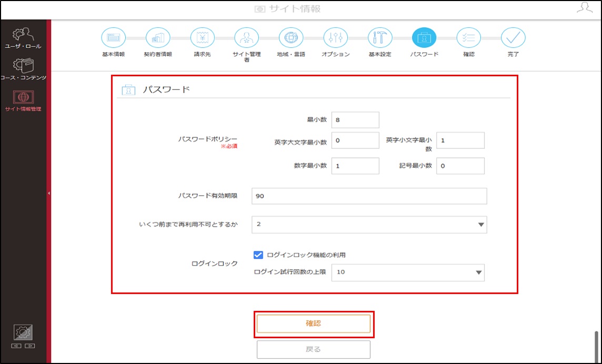Open the ログイン試行回数の上限 dropdown

click(408, 272)
